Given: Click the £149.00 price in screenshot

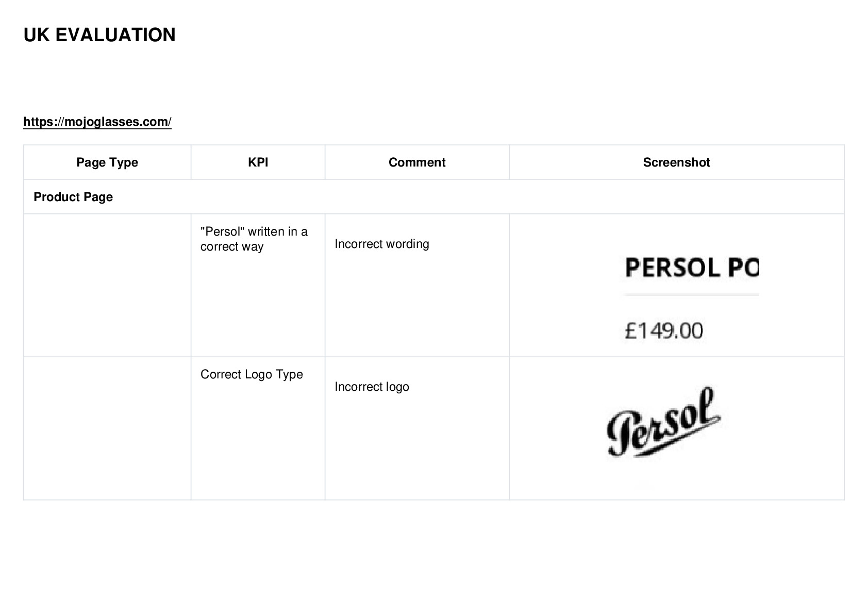Looking at the screenshot, I should [x=664, y=330].
